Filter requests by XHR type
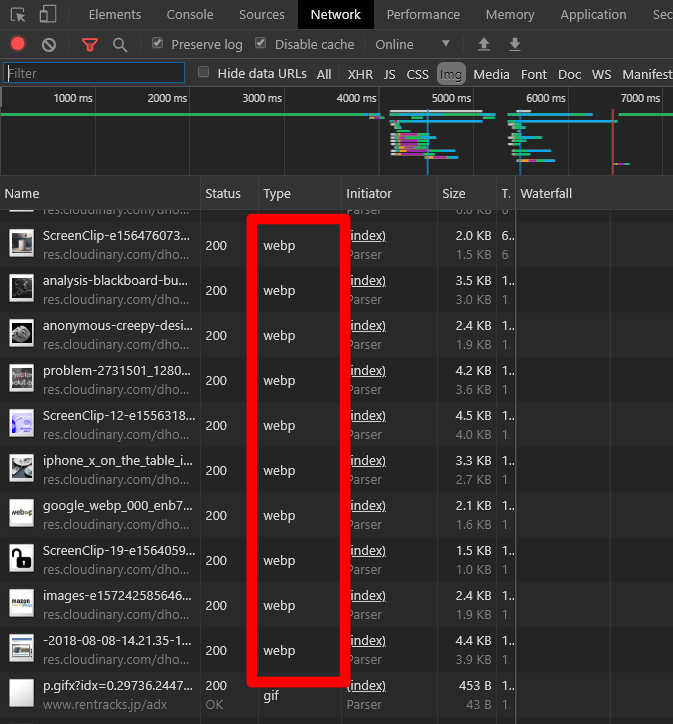This screenshot has height=724, width=673. coord(360,74)
